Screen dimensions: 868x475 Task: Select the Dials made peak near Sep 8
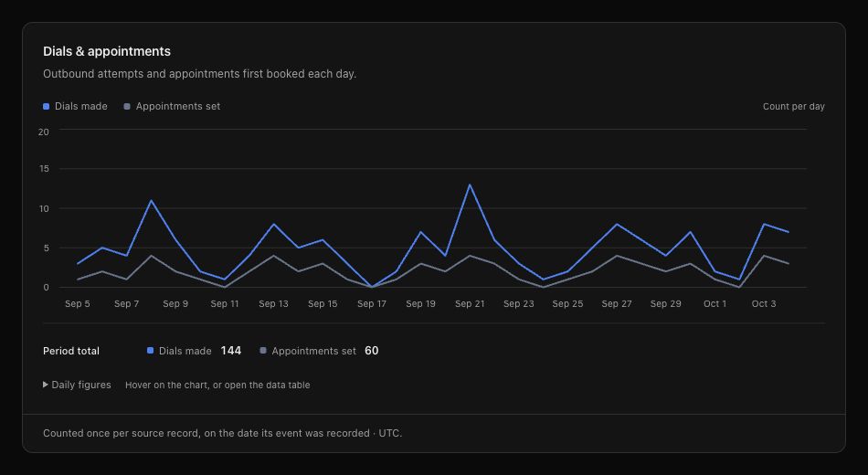151,200
